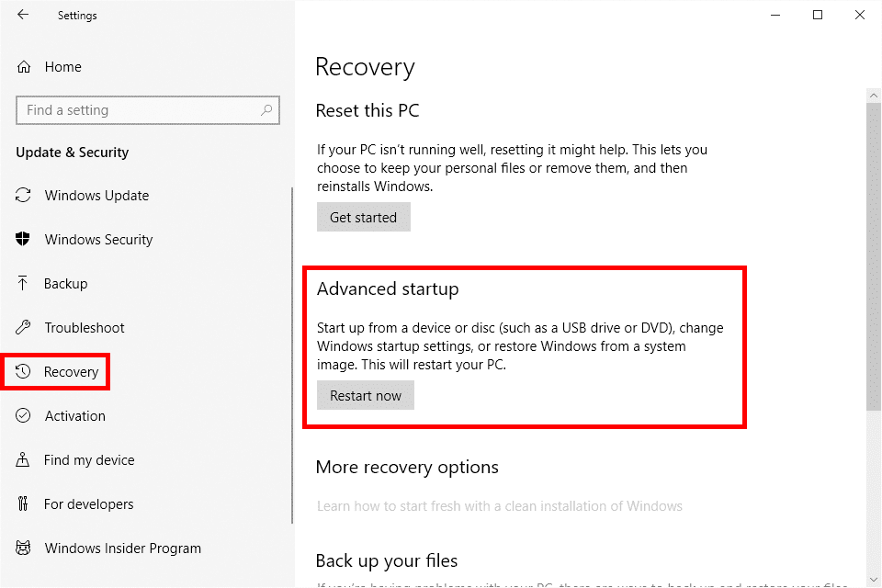Click the Windows Insider Program cat icon
The height and width of the screenshot is (588, 882).
(x=23, y=548)
